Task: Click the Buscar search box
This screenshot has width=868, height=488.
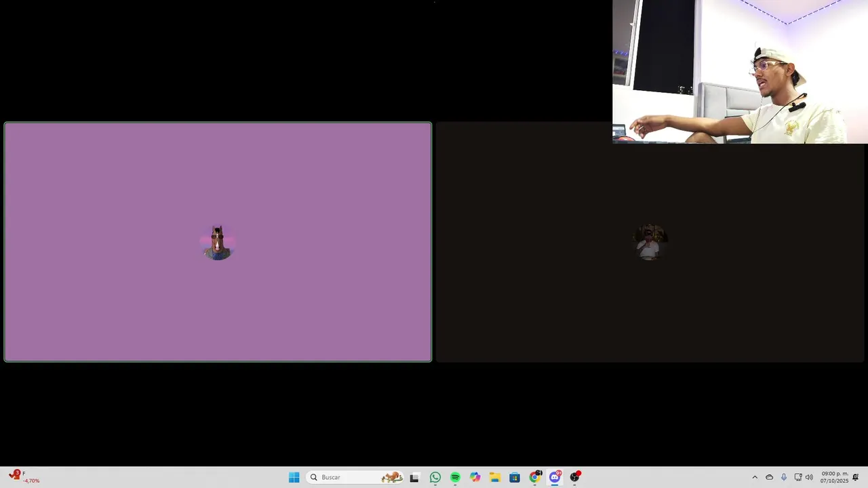Action: (355, 477)
